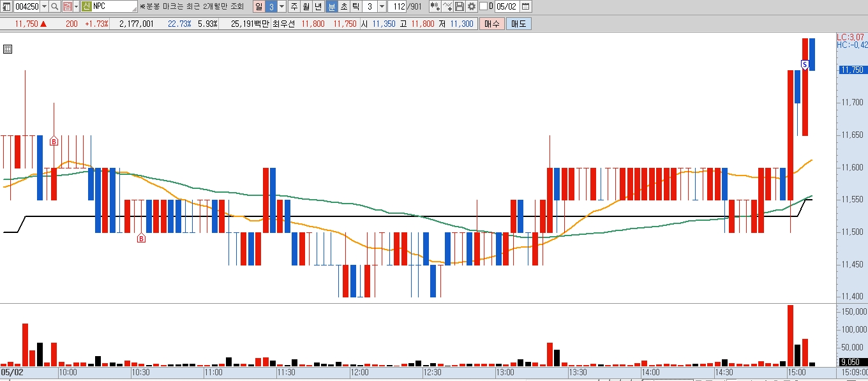Open the calendar date picker icon
Screen dimensions: 868x381
click(x=525, y=6)
